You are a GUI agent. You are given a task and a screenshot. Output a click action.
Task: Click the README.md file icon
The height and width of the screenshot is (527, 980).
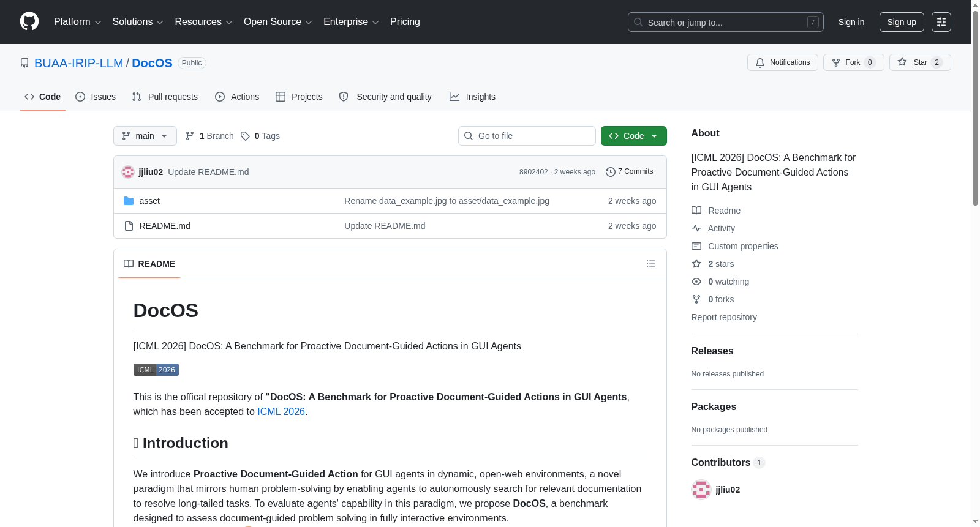point(129,226)
